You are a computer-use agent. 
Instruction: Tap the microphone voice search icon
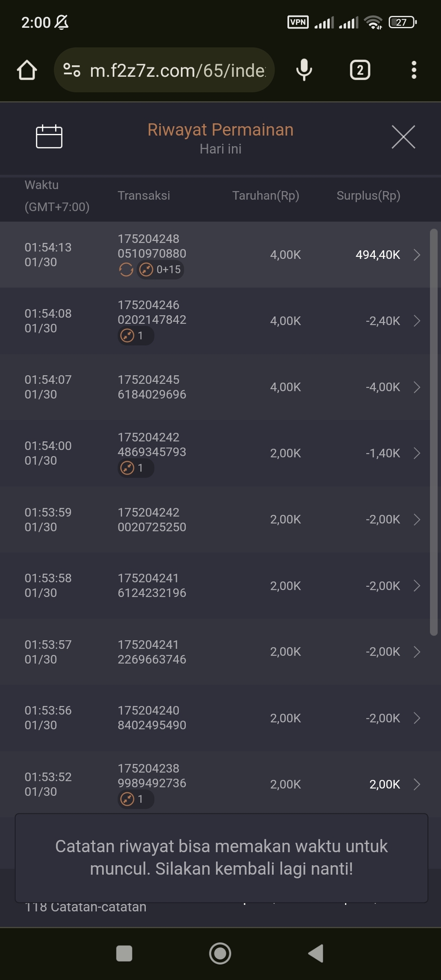click(x=304, y=70)
